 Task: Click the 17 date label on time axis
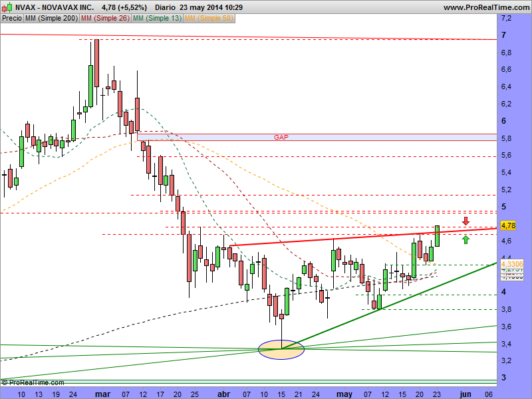(x=160, y=394)
